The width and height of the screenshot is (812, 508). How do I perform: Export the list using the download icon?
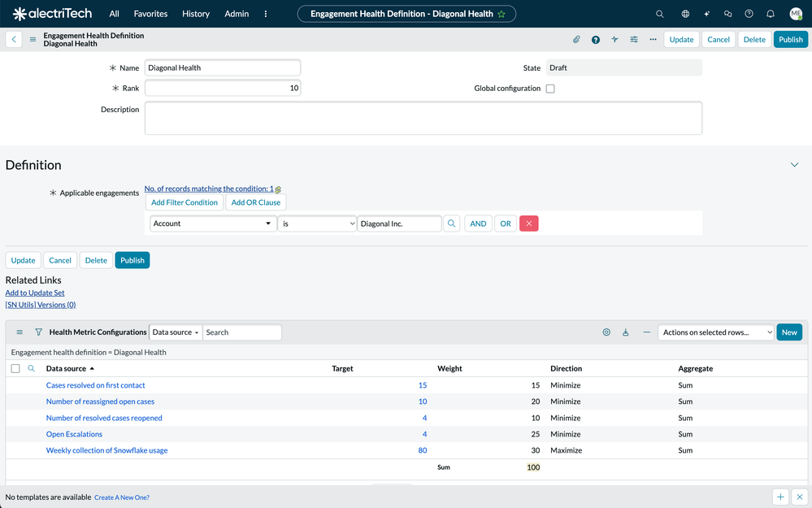click(625, 332)
